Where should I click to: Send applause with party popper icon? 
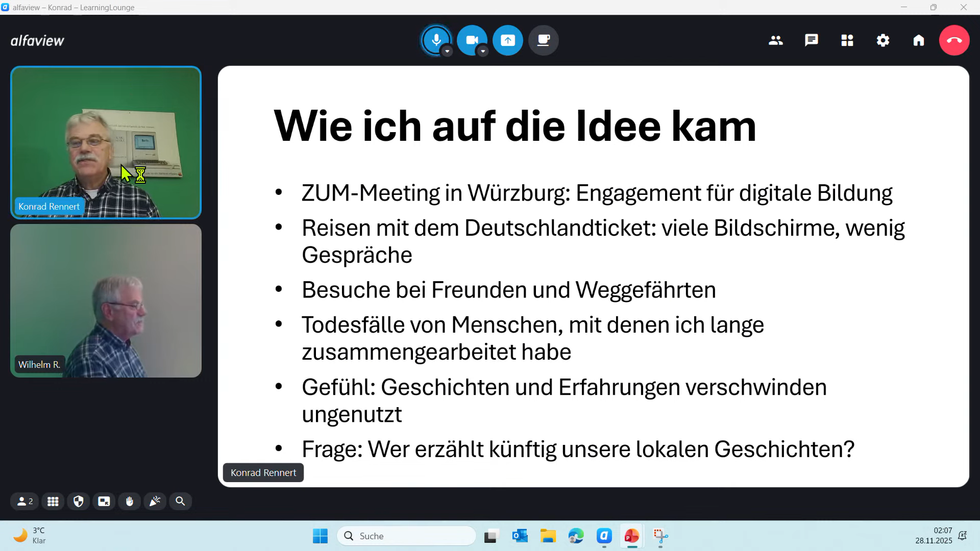(x=155, y=502)
